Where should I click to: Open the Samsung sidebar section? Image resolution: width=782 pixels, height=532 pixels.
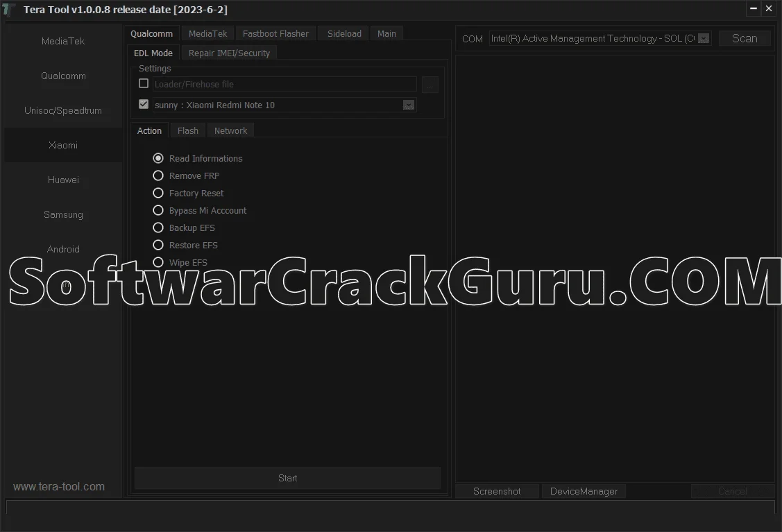63,214
